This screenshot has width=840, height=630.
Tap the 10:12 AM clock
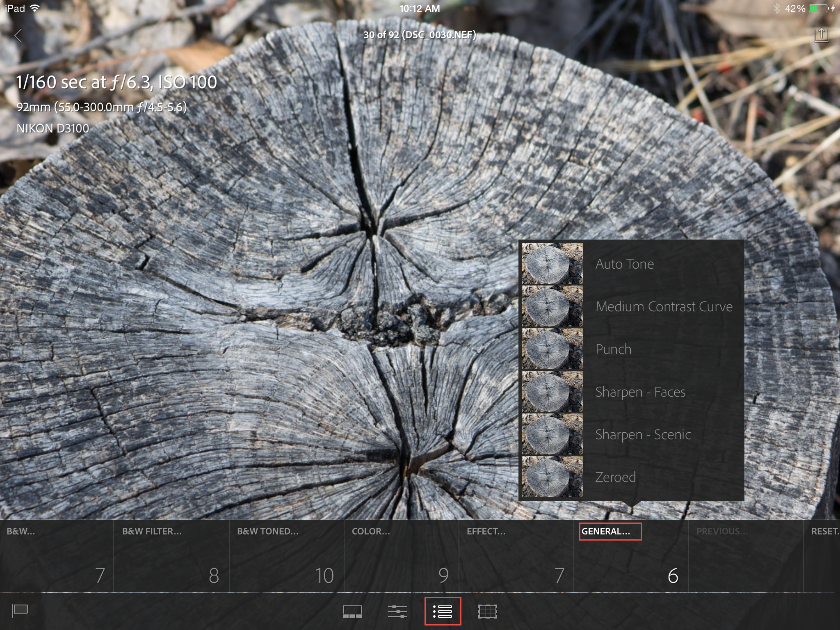(420, 8)
